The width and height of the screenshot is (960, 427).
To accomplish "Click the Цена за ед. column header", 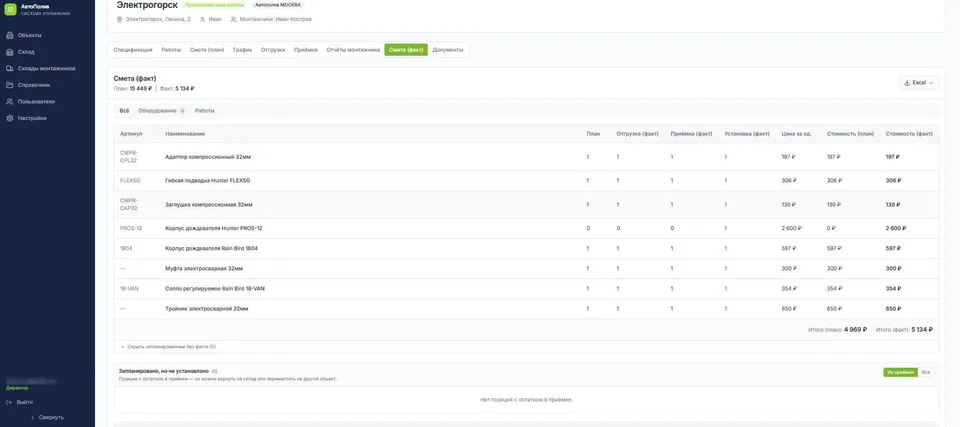I will 797,134.
